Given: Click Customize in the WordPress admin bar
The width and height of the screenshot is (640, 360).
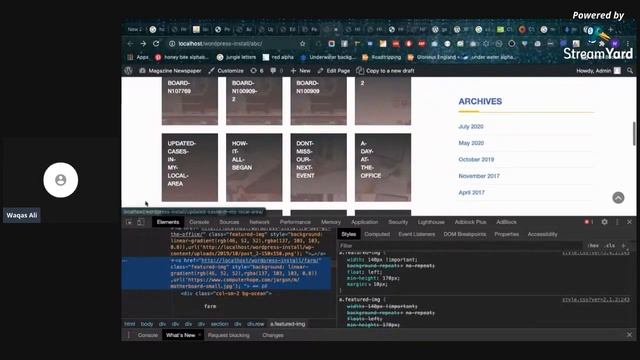Looking at the screenshot, I should click(x=226, y=71).
